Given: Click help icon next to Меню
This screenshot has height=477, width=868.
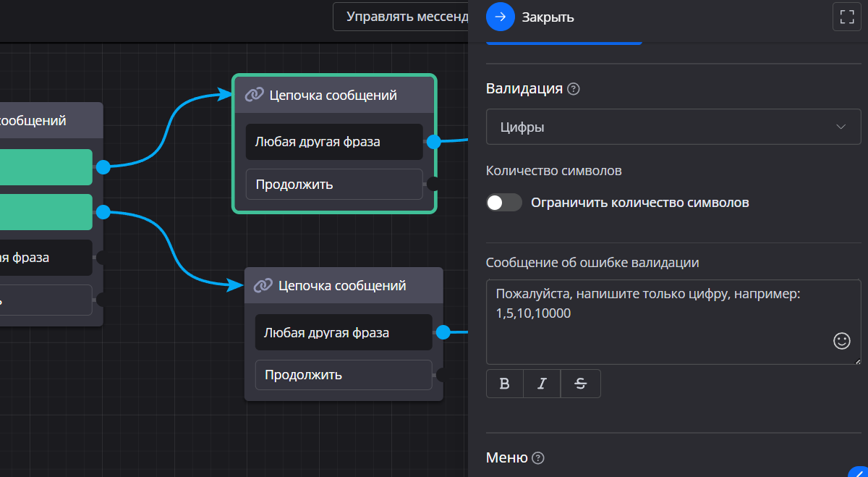Looking at the screenshot, I should click(537, 458).
